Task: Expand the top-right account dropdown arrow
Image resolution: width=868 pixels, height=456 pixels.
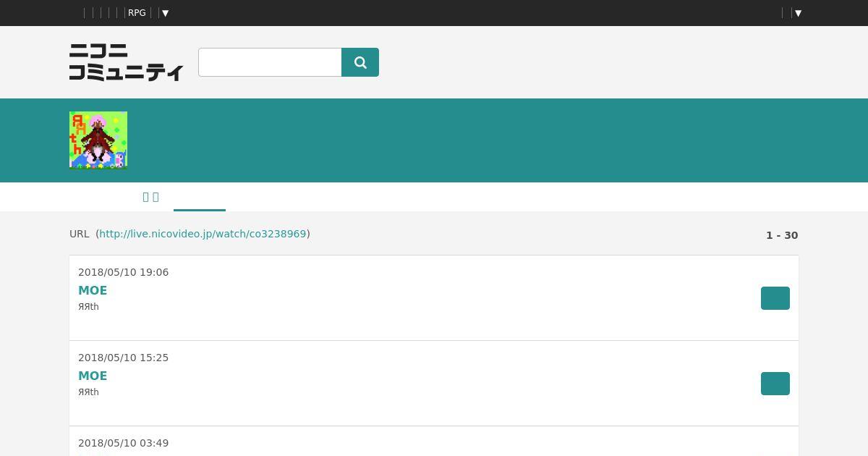Action: click(x=798, y=13)
